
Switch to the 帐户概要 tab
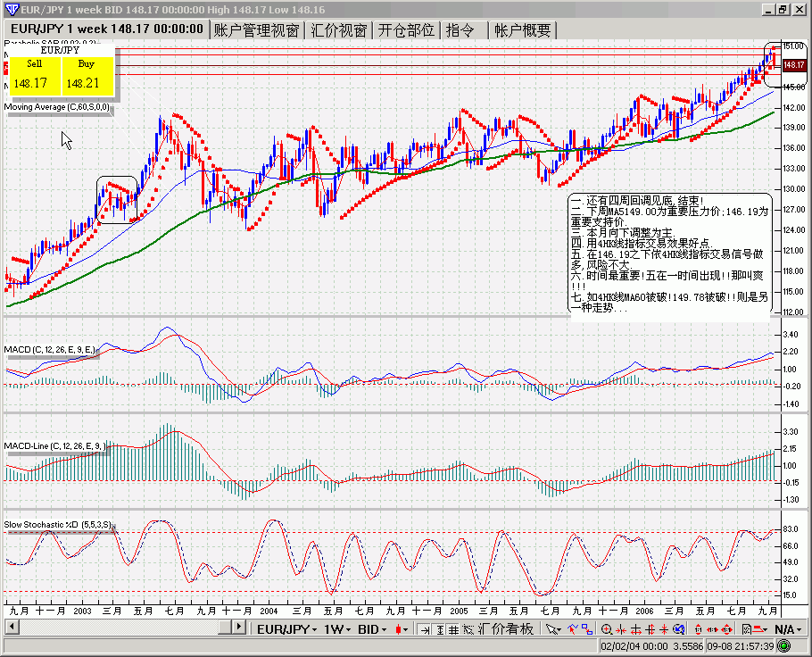pos(522,30)
